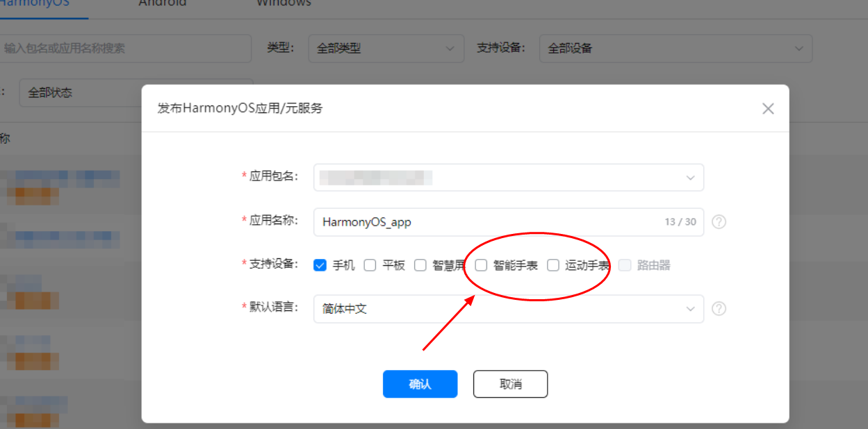
Task: Click the 类型 filter label
Action: (x=280, y=47)
